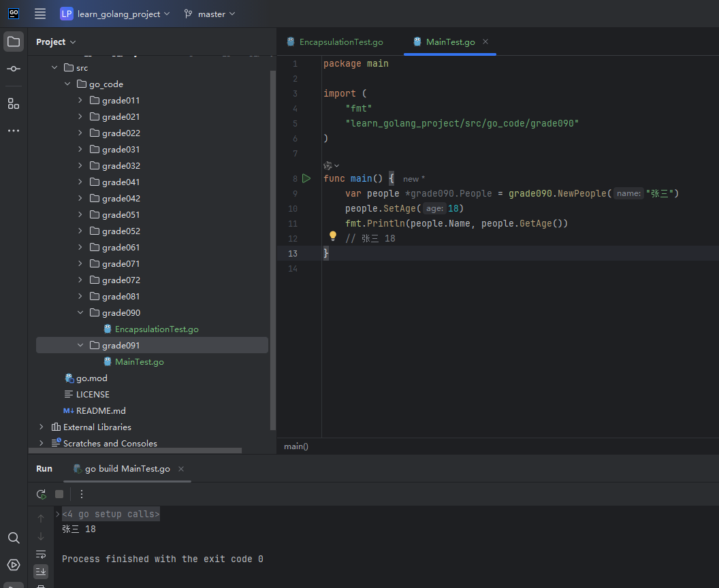Viewport: 719px width, 588px height.
Task: Click 'Process finished with the exit code 0' text
Action: click(162, 559)
